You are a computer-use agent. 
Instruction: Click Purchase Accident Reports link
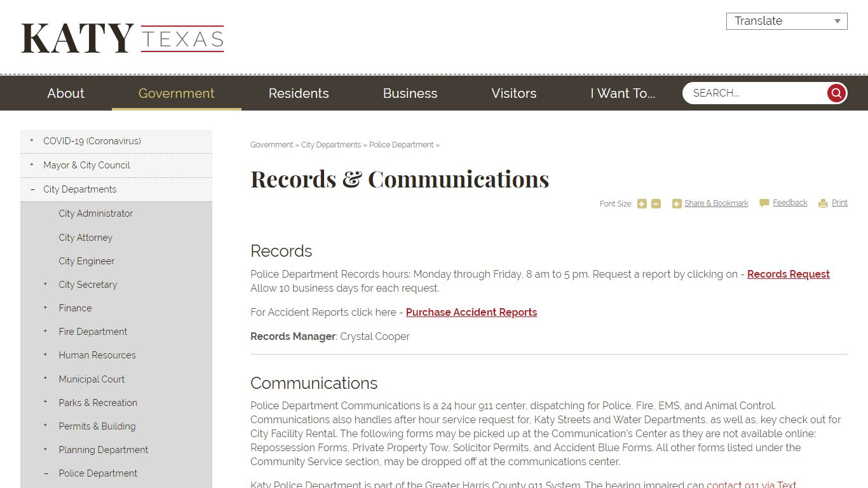(471, 313)
